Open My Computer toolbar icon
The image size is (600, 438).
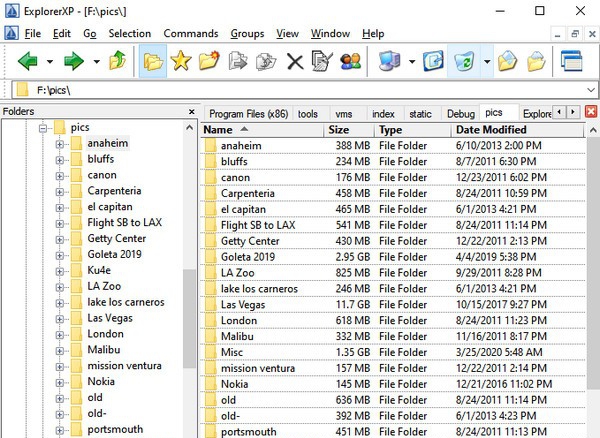(390, 61)
